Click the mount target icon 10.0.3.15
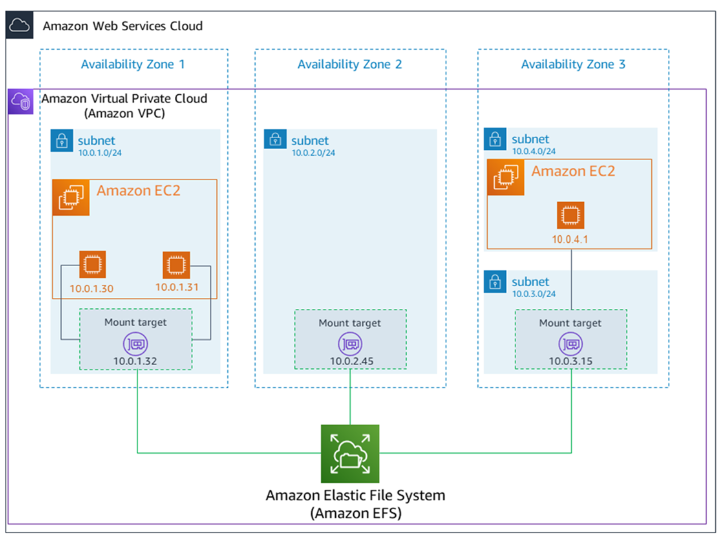 coord(570,344)
